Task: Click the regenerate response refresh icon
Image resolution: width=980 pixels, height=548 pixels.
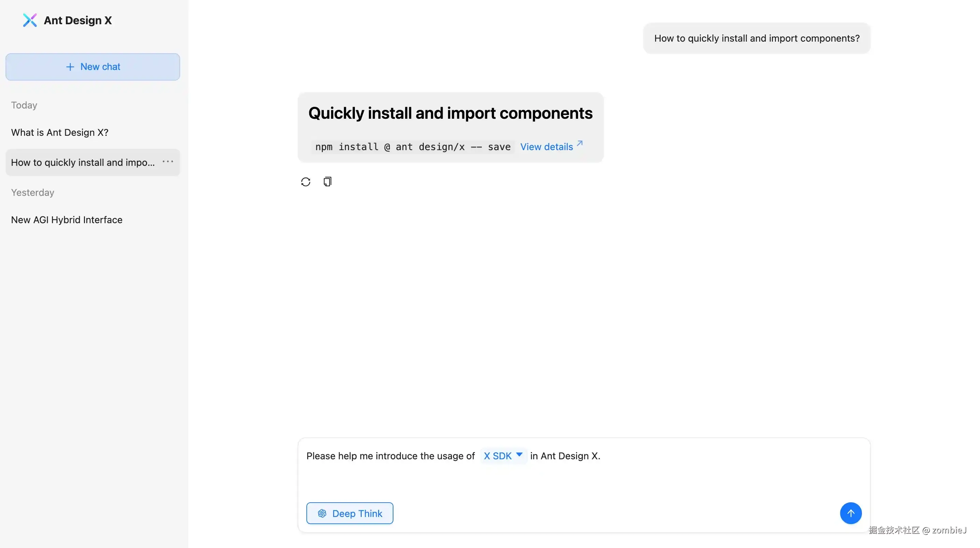Action: 305,182
